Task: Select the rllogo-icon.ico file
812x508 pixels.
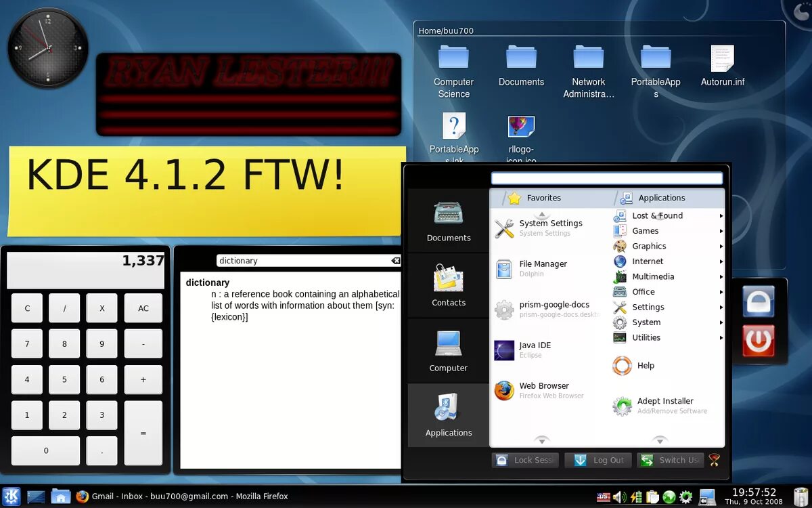Action: coord(521,139)
